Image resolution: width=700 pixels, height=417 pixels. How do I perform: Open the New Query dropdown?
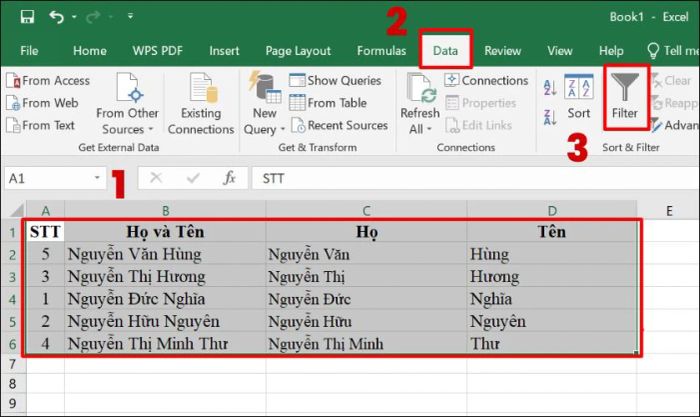[265, 104]
